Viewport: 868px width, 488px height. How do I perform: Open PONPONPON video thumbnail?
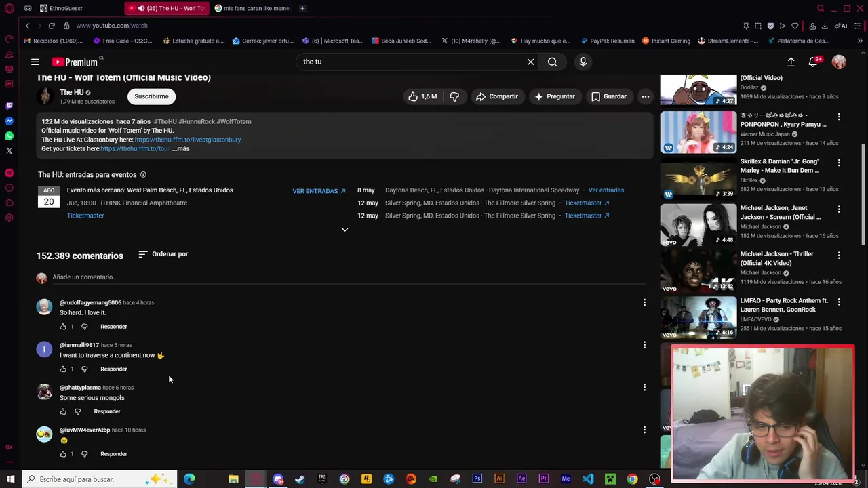coord(698,131)
